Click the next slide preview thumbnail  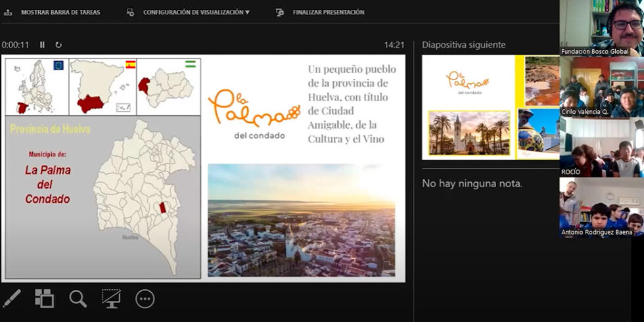(490, 107)
